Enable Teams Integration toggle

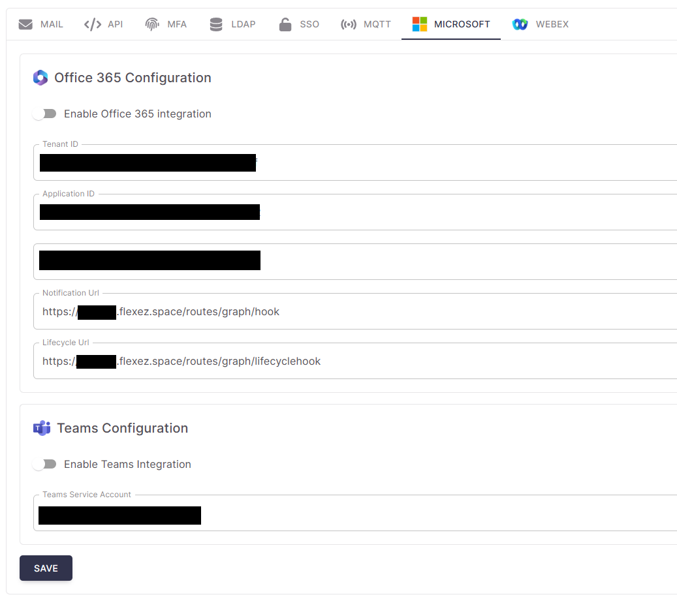click(x=44, y=464)
